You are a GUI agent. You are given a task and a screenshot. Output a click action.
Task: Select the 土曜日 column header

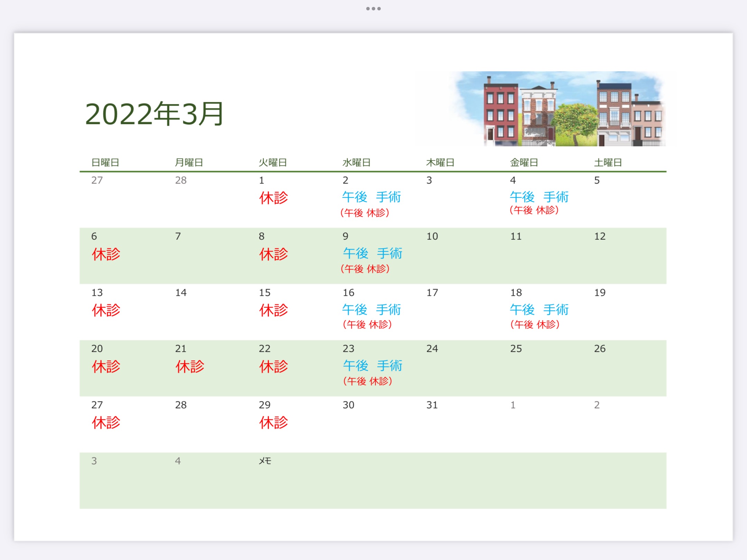608,162
